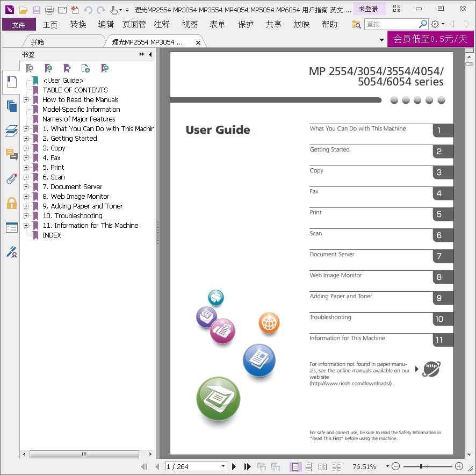
Task: Jump to the last page
Action: click(248, 466)
